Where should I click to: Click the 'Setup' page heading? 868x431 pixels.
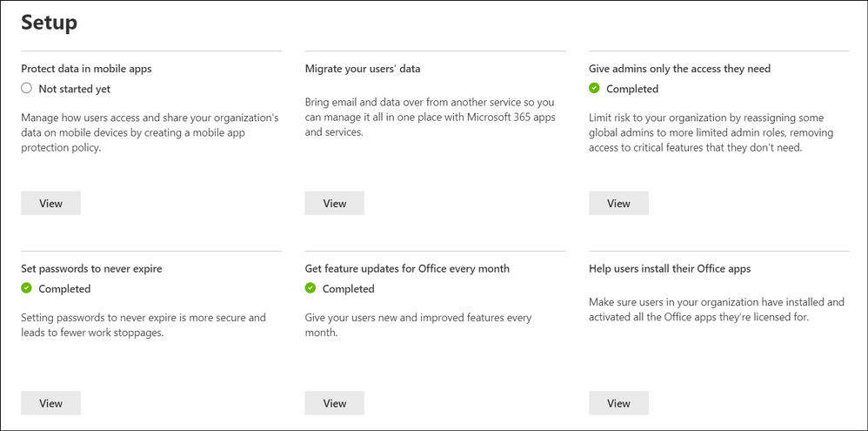click(49, 23)
